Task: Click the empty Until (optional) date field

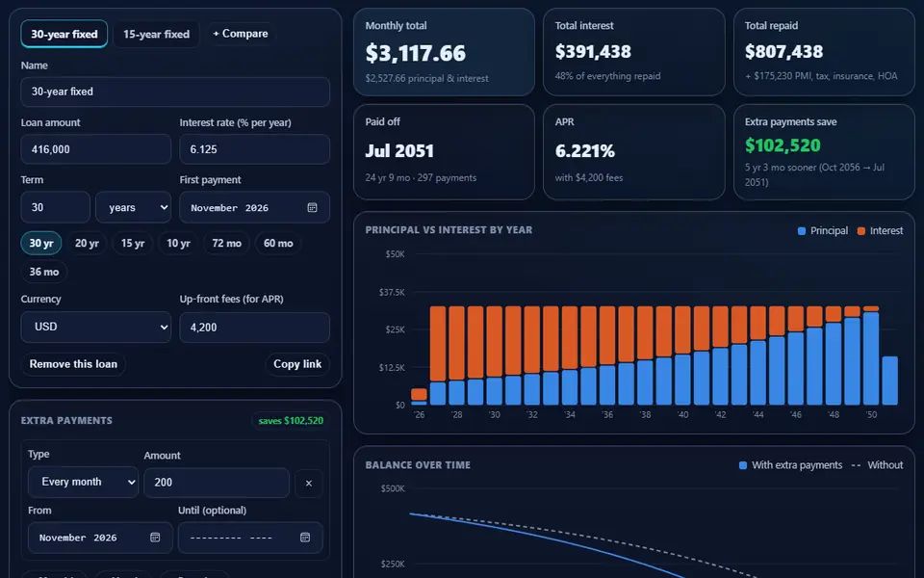Action: (x=250, y=538)
